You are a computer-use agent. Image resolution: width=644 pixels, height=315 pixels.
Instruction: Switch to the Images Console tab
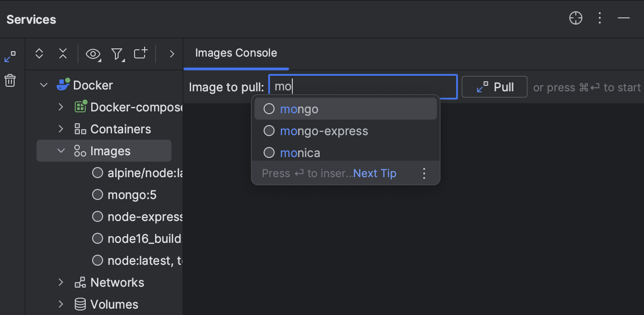tap(236, 53)
